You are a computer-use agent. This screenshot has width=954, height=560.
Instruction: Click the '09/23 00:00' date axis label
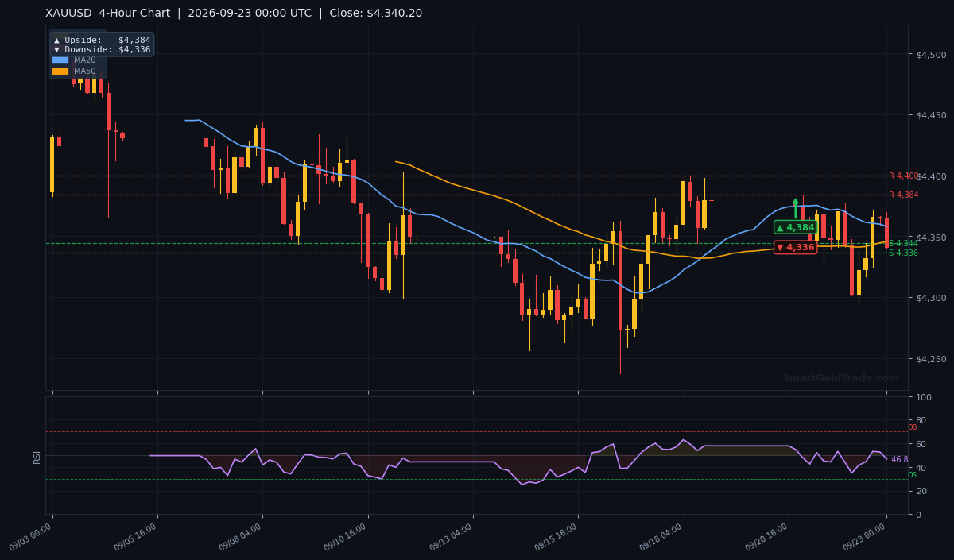866,538
